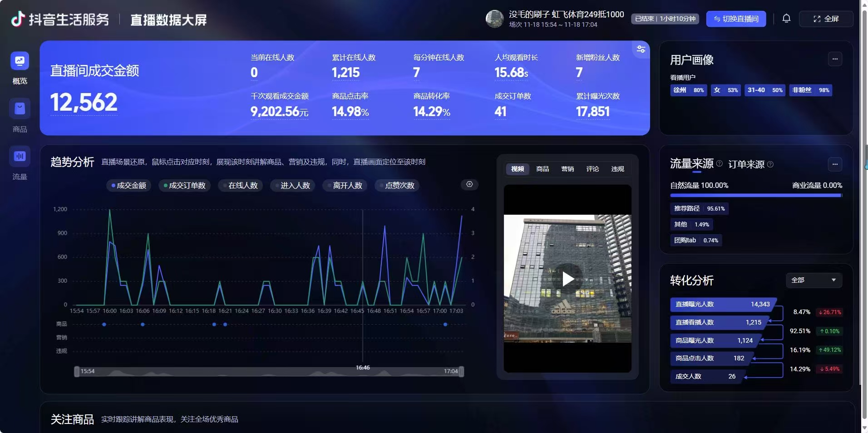Viewport: 868px width, 433px height.
Task: Click the left handle of timeline range slider
Action: [x=77, y=371]
